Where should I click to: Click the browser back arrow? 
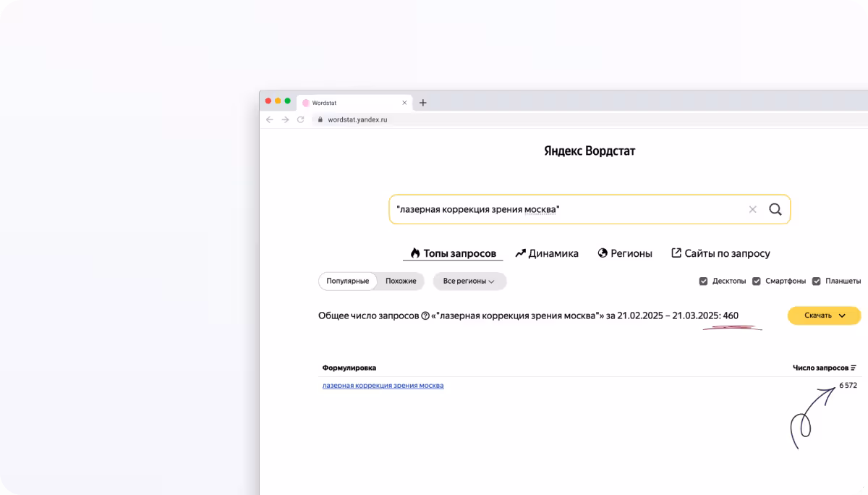(270, 119)
